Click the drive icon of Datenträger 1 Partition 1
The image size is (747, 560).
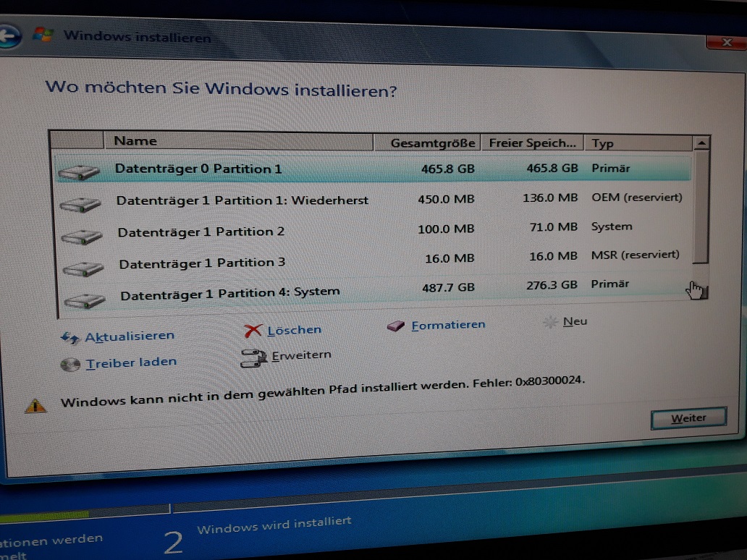pos(80,204)
